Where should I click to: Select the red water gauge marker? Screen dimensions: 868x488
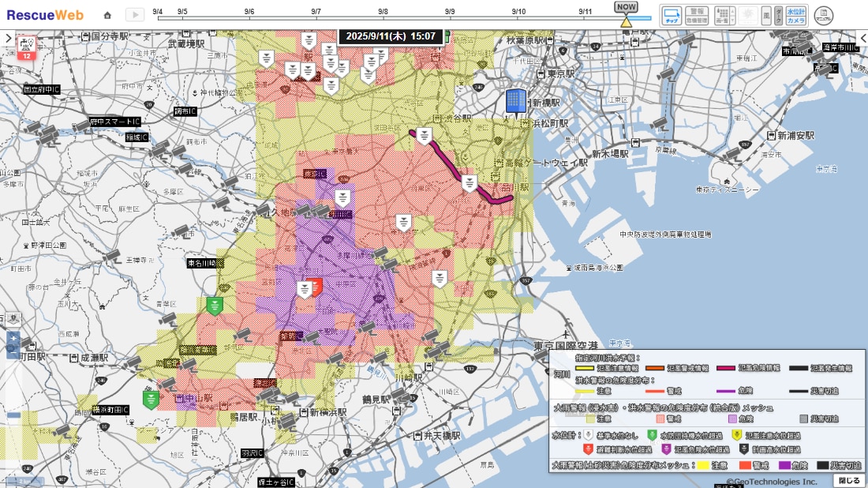tap(316, 287)
